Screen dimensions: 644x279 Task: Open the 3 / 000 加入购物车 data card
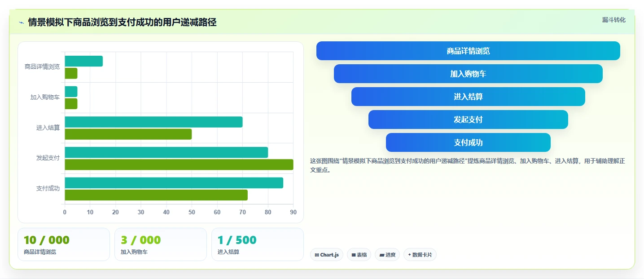click(161, 244)
